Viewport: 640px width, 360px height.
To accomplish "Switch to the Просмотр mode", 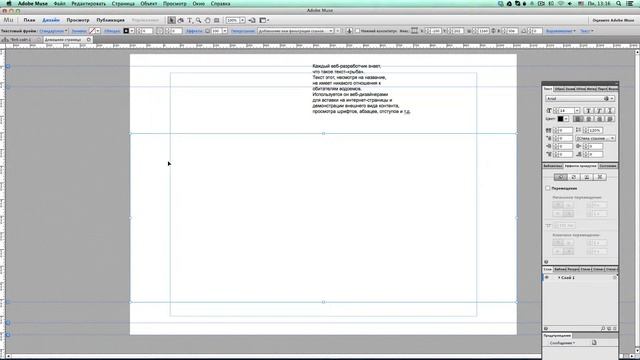I will coord(78,20).
